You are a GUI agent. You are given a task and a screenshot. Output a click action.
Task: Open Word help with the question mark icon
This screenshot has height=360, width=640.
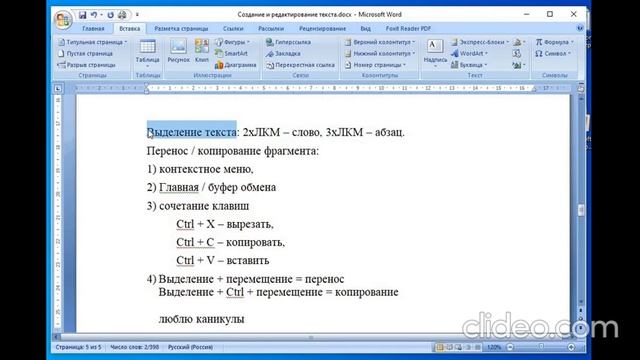click(x=580, y=28)
